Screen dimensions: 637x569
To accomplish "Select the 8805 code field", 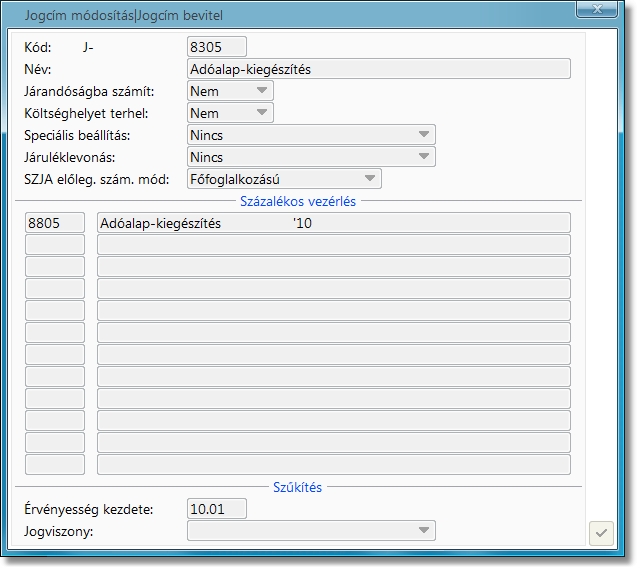I will pyautogui.click(x=55, y=223).
